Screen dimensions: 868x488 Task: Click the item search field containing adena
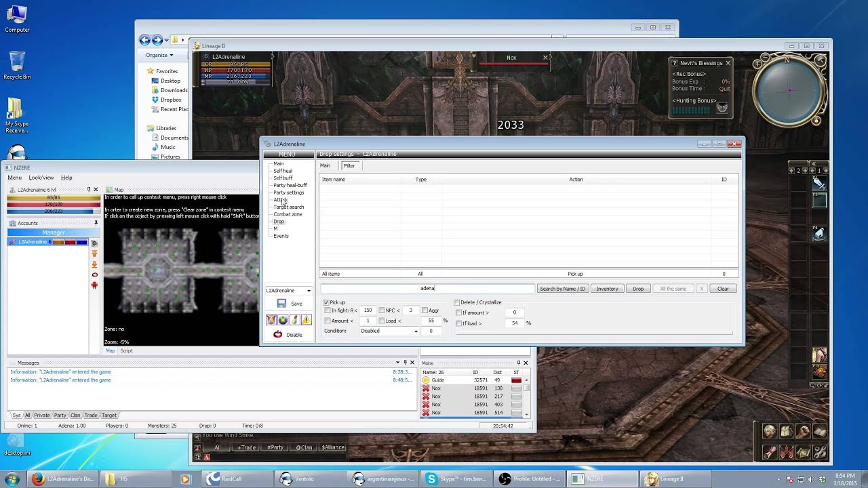click(428, 289)
